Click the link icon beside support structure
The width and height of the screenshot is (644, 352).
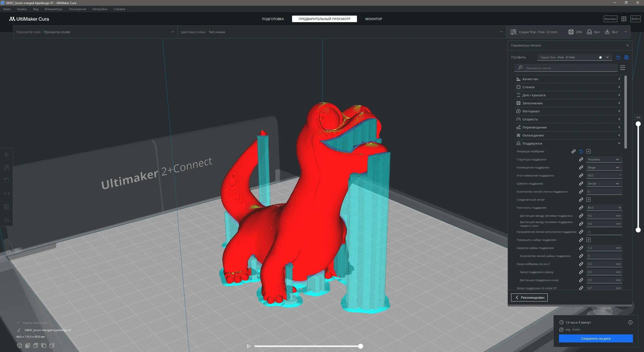[x=581, y=159]
